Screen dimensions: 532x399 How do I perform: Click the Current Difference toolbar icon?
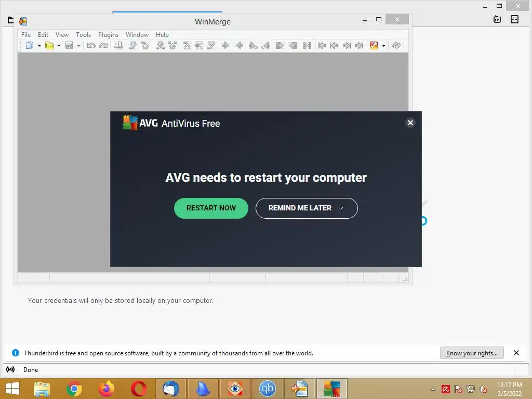(x=199, y=45)
